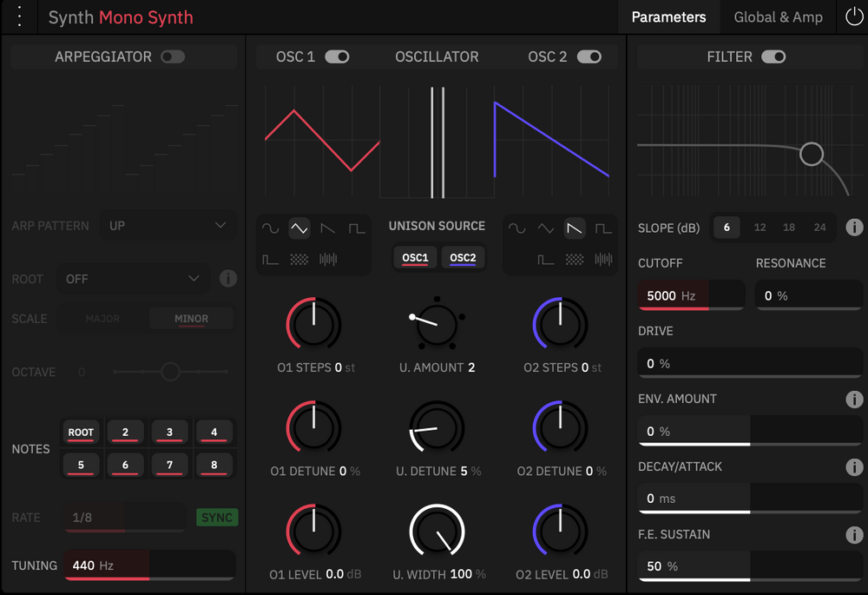Viewport: 868px width, 595px height.
Task: Open the three-dot options menu
Action: click(x=21, y=17)
